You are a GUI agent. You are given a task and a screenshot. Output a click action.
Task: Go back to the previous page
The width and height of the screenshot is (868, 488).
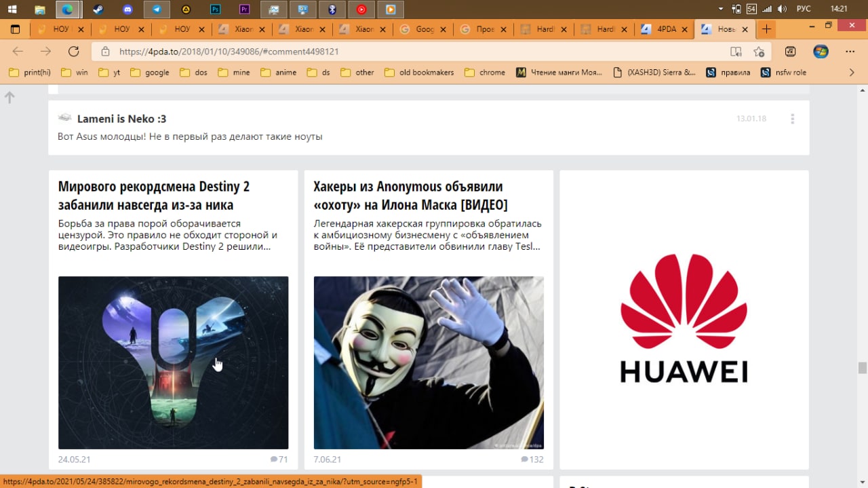click(18, 52)
